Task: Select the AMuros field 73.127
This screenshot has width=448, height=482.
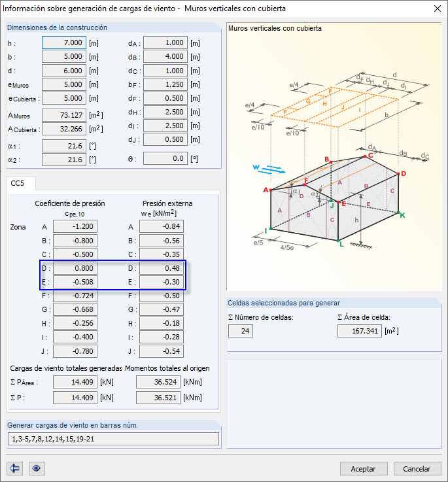Action: click(64, 115)
